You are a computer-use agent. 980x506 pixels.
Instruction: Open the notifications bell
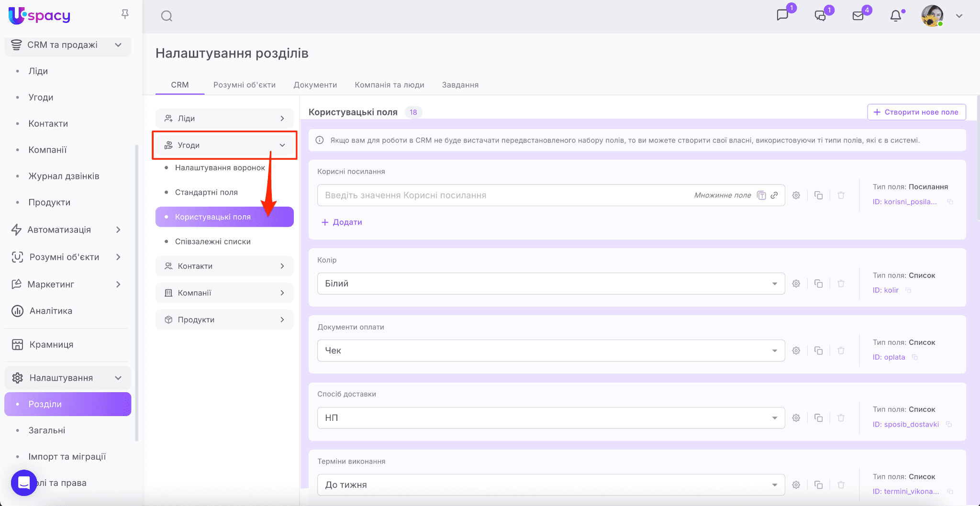click(896, 16)
